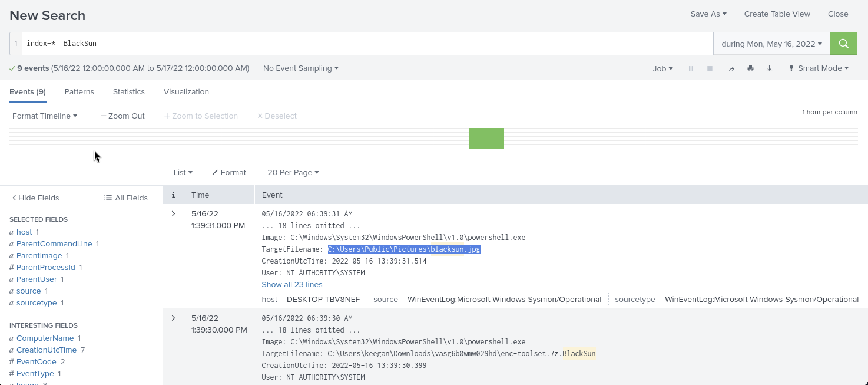Run search with green magnifier button
This screenshot has height=385, width=868.
coord(843,44)
